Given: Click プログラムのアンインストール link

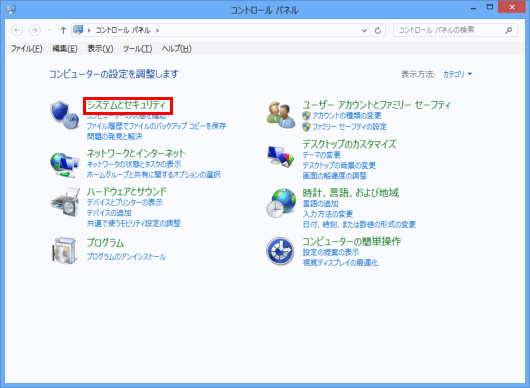Looking at the screenshot, I should [126, 257].
